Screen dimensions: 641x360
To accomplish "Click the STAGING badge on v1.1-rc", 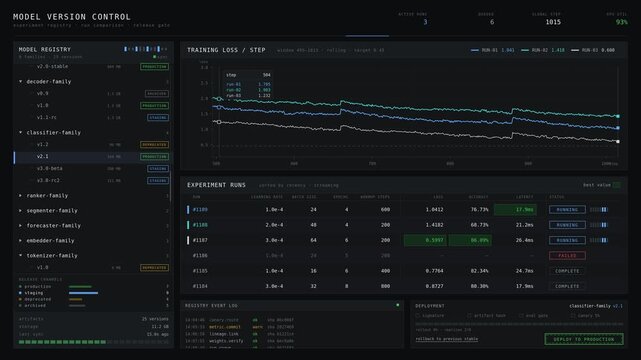I will click(x=158, y=118).
